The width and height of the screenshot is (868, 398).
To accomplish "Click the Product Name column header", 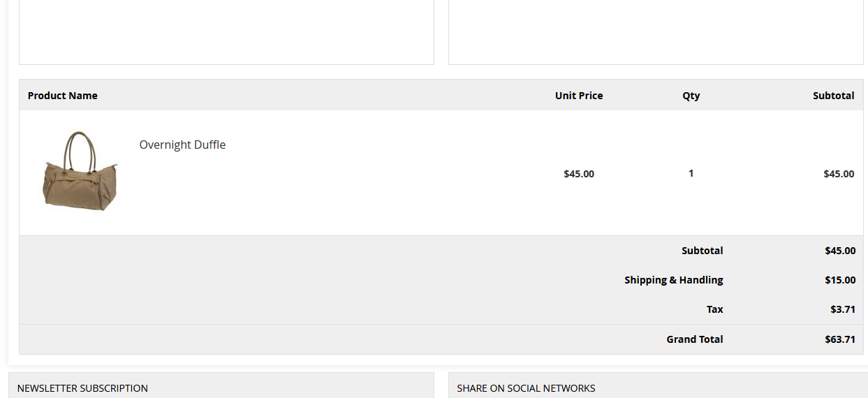I will [63, 96].
